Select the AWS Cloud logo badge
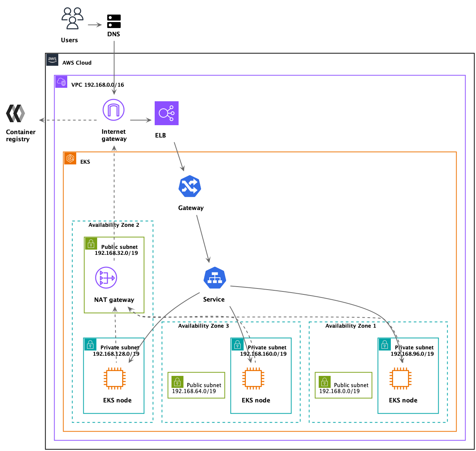The image size is (476, 451). 52,60
